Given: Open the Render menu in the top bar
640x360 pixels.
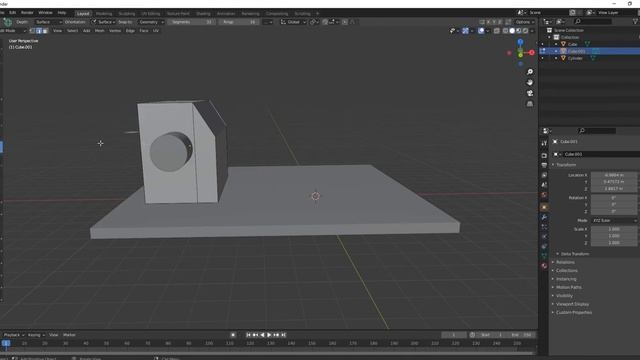Looking at the screenshot, I should click(27, 13).
